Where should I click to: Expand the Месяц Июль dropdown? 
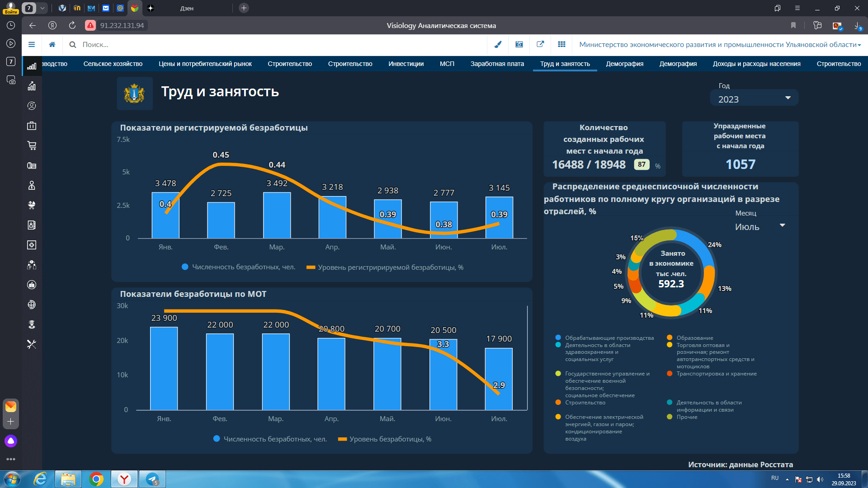(x=760, y=227)
